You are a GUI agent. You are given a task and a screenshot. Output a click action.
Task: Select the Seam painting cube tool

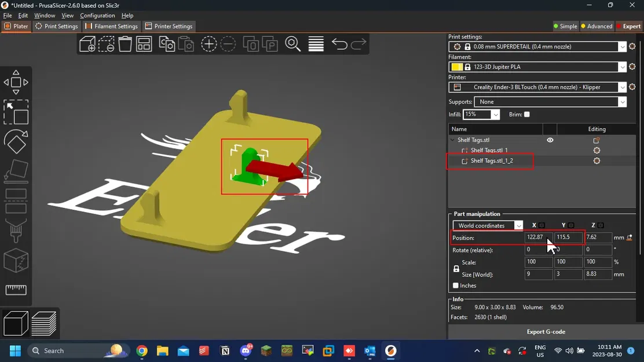pos(16,260)
